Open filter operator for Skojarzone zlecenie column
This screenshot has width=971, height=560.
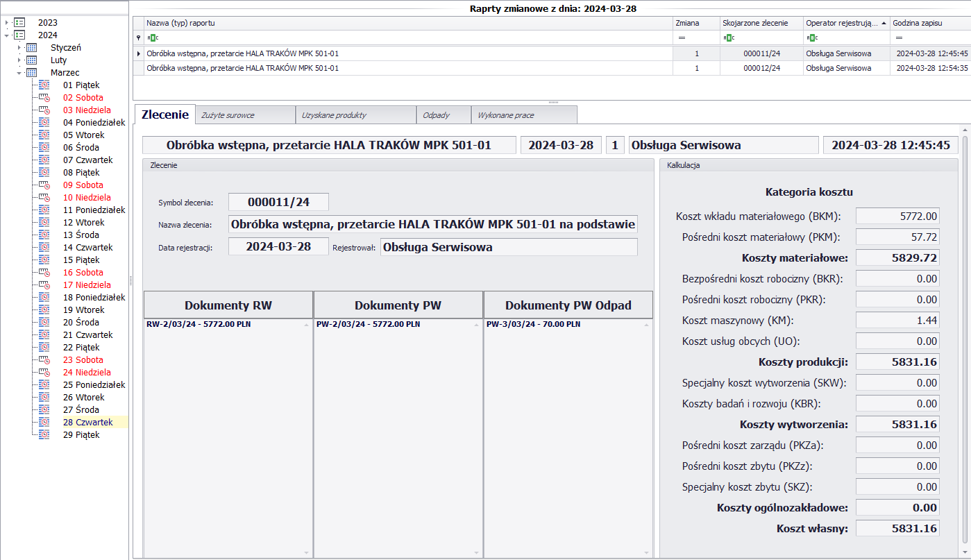(729, 37)
